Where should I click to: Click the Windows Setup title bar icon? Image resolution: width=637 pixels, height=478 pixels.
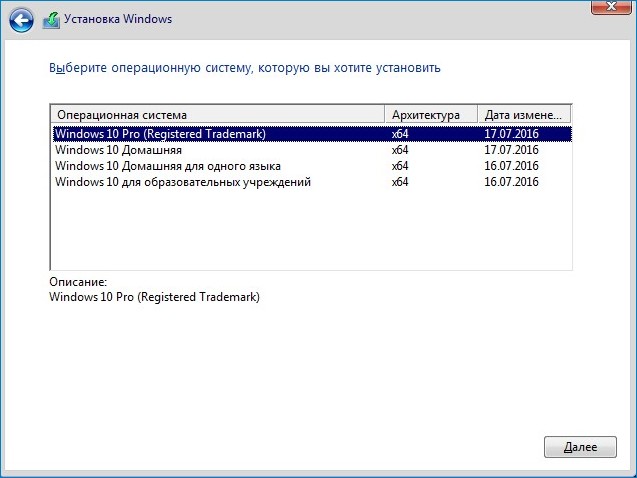pyautogui.click(x=49, y=19)
